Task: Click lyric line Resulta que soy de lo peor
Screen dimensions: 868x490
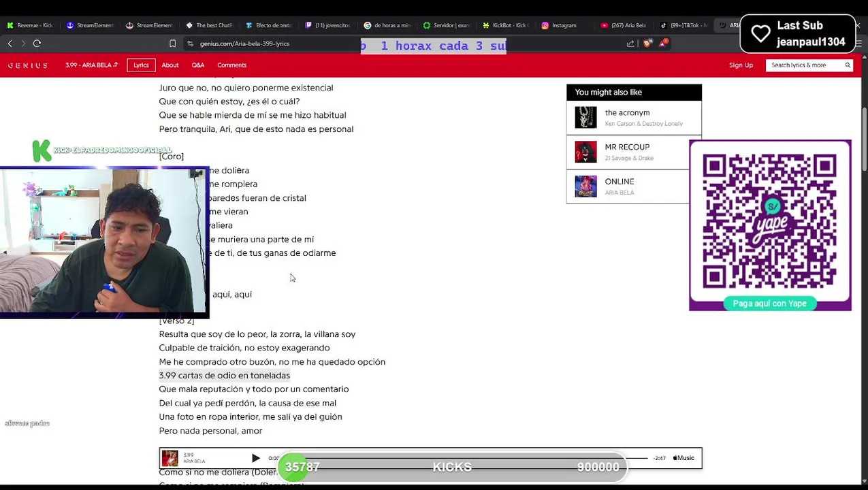Action: 257,334
